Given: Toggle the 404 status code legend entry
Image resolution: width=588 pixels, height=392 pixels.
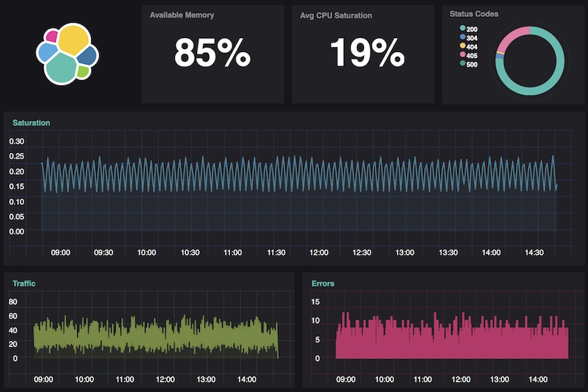Looking at the screenshot, I should click(471, 46).
